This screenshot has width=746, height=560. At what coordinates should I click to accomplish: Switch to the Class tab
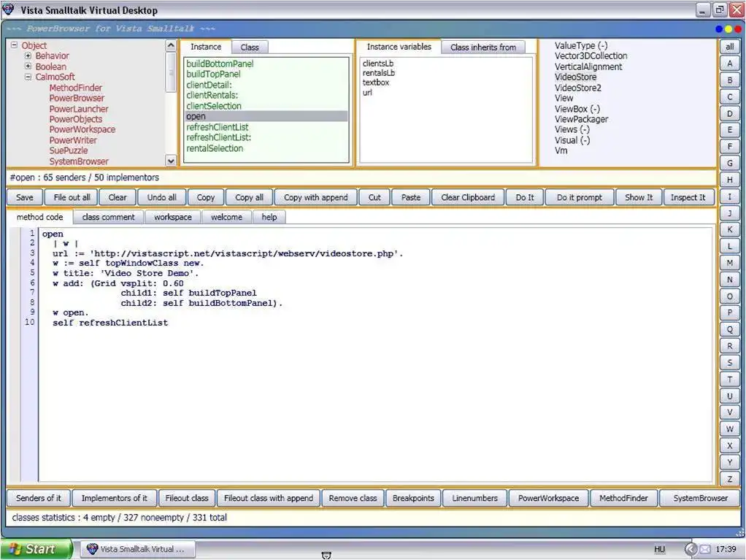250,47
